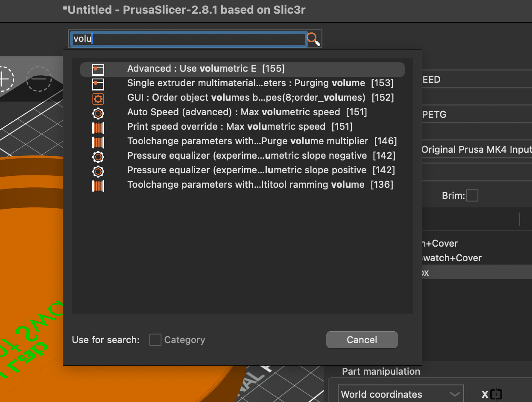532x402 pixels.
Task: Click the magnifier search icon
Action: point(313,39)
